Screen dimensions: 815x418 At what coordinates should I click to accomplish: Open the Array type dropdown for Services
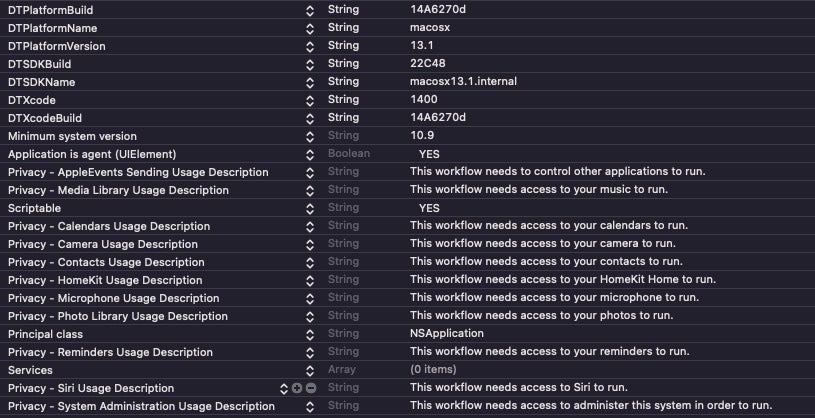click(342, 370)
